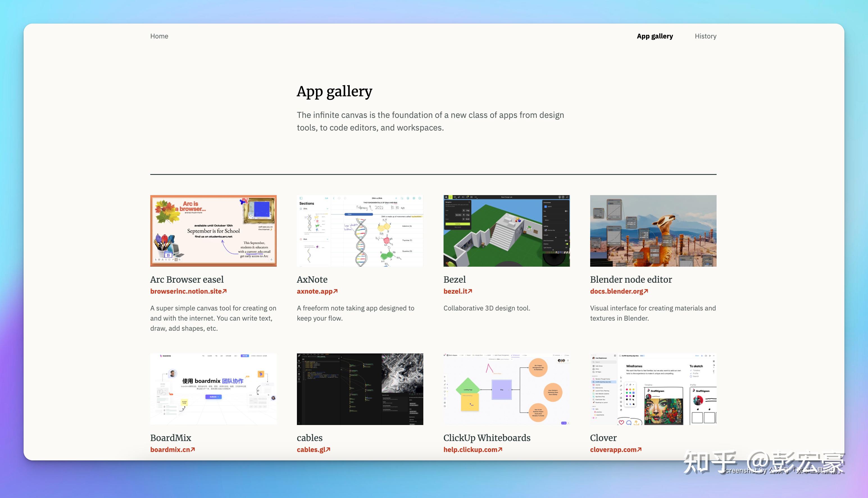
Task: Open the AxNote DNA notes thumbnail
Action: click(360, 231)
